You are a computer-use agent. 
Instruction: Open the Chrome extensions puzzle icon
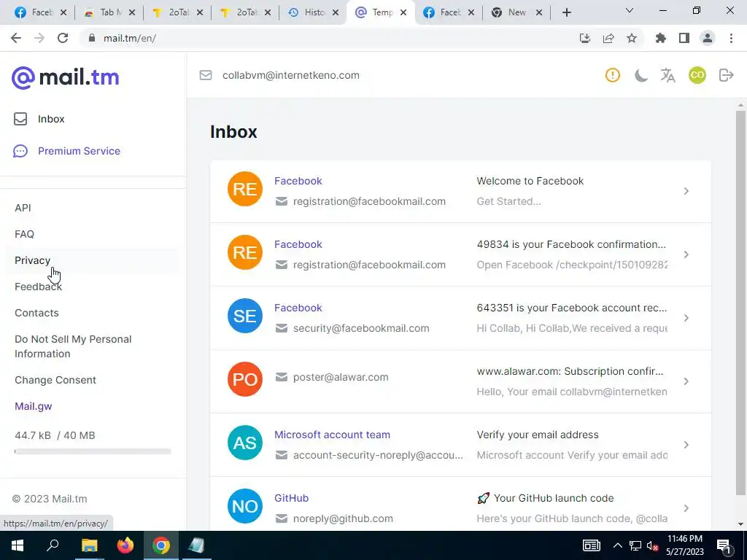pyautogui.click(x=661, y=38)
